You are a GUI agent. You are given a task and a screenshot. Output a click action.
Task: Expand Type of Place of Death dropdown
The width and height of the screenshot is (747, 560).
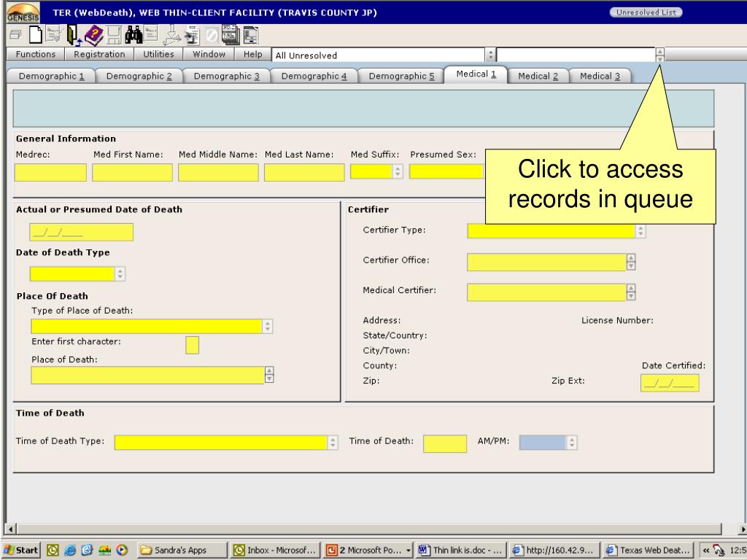click(267, 326)
